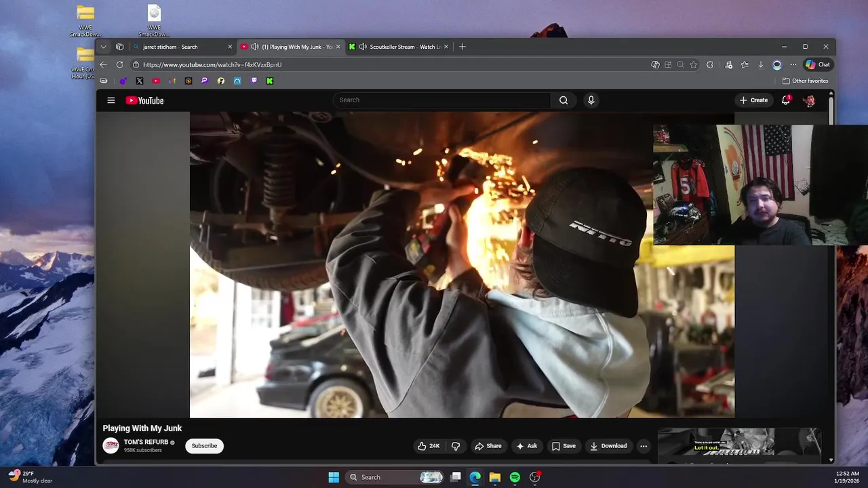
Task: Add page to favorites with star icon
Action: pos(693,64)
